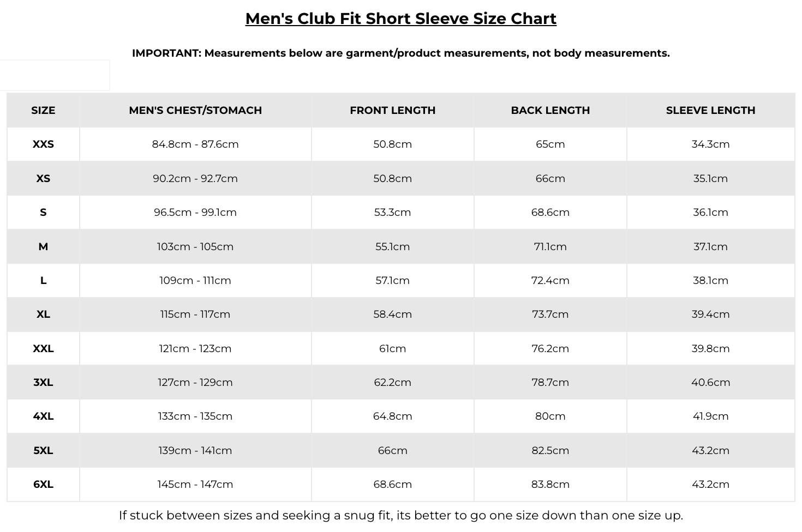Click the MEN'S CHEST/STOMACH column header
The height and width of the screenshot is (532, 802).
click(x=195, y=110)
